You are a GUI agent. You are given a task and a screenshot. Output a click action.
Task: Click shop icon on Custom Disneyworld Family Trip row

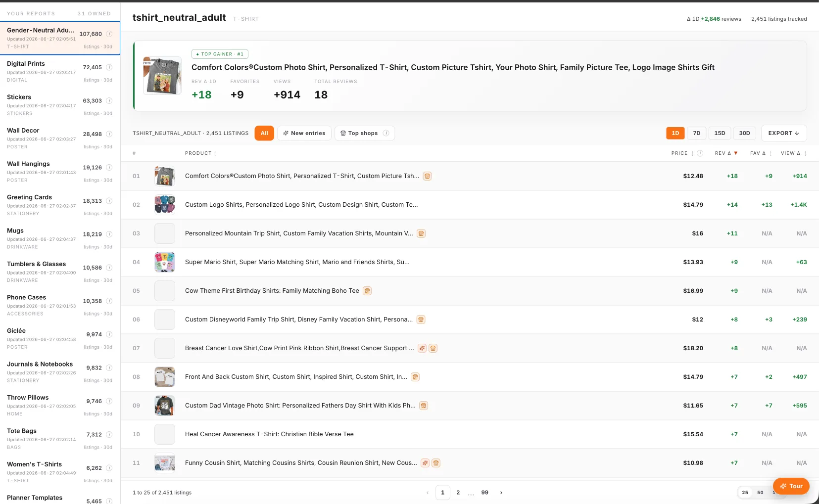point(421,320)
